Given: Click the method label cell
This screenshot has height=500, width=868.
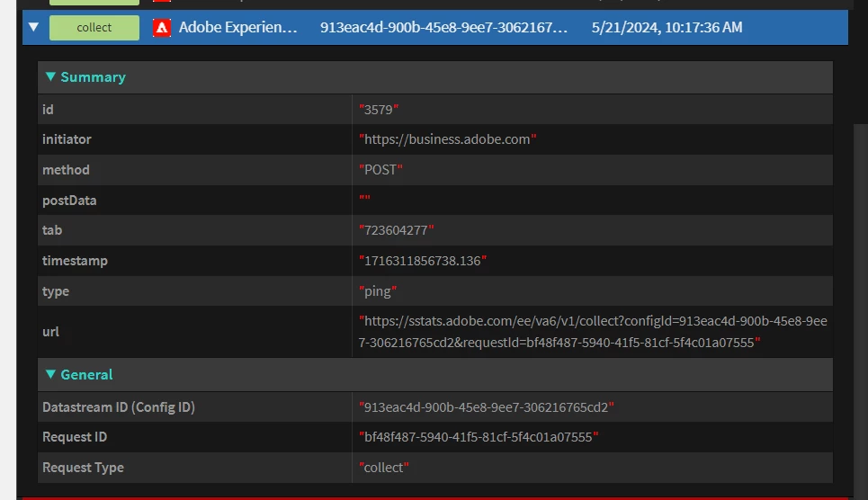Looking at the screenshot, I should coord(195,170).
